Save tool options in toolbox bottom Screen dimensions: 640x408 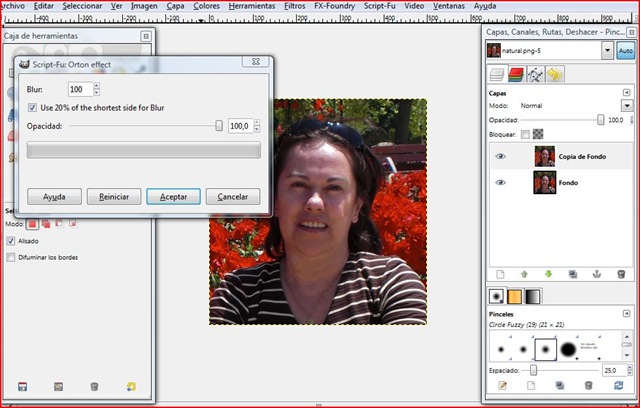pos(22,386)
